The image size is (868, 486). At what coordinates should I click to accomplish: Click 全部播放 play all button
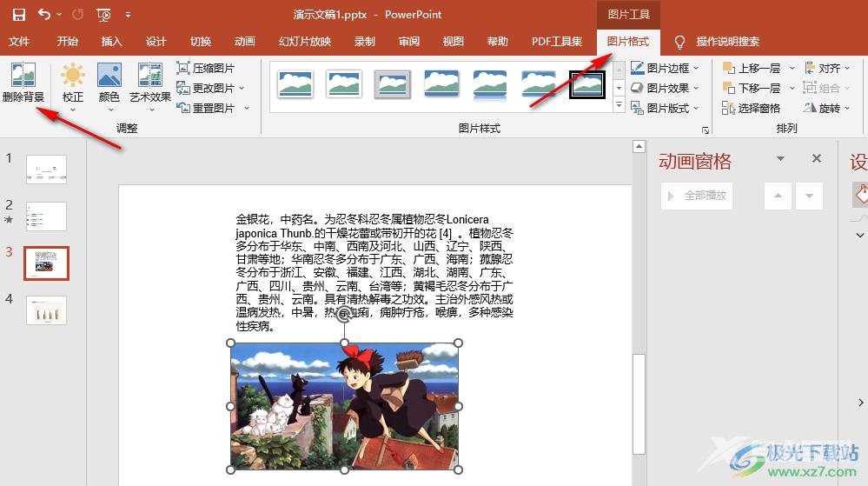click(x=697, y=196)
